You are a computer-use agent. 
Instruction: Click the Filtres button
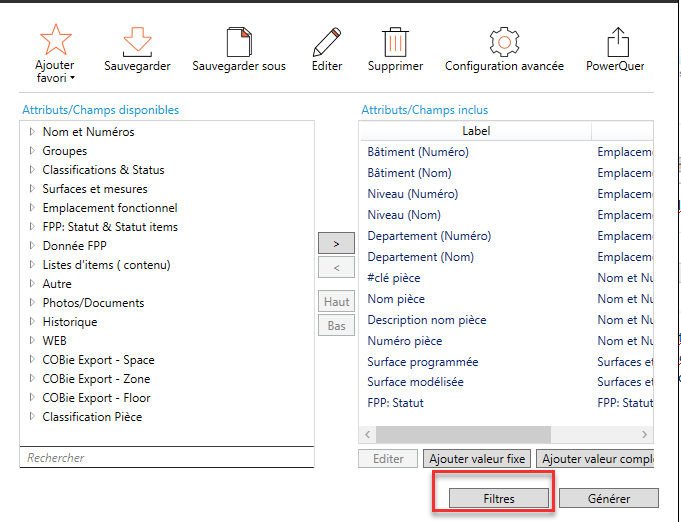499,498
